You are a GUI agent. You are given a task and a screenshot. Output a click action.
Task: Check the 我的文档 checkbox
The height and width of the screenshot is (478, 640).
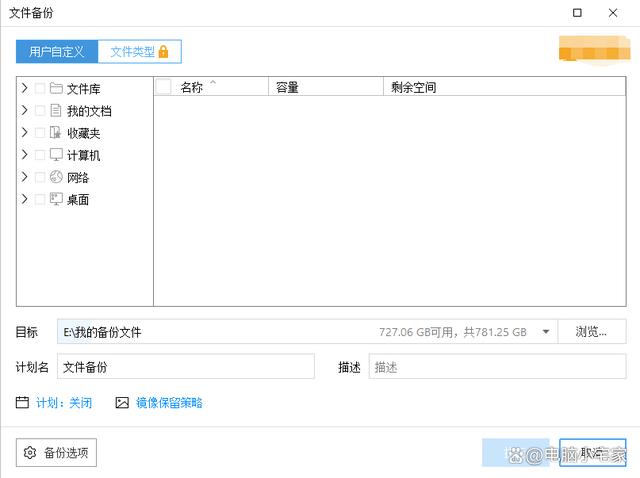click(x=40, y=110)
